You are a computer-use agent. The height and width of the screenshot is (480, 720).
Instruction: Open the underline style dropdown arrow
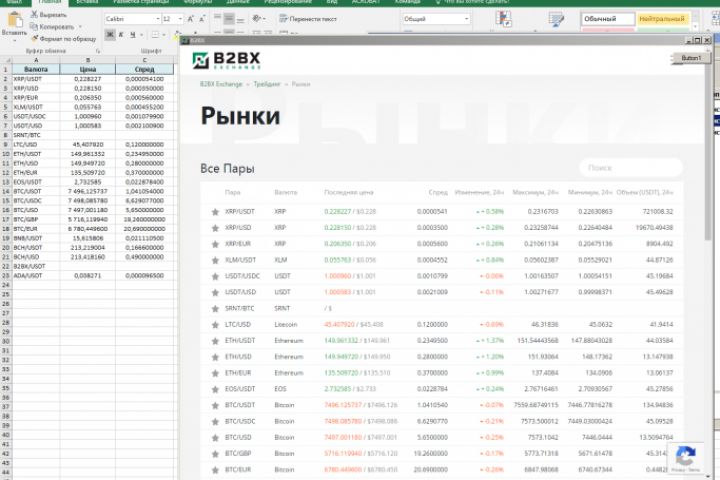pos(141,35)
